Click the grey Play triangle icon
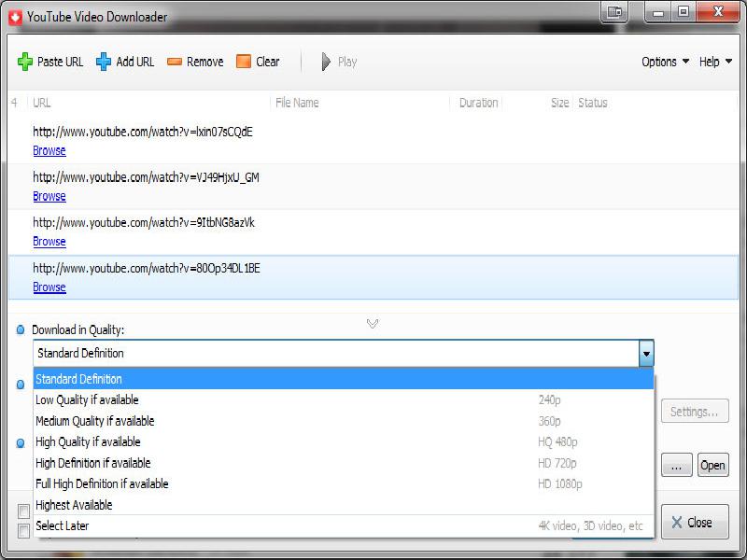Screen dimensions: 747x560 (326, 62)
